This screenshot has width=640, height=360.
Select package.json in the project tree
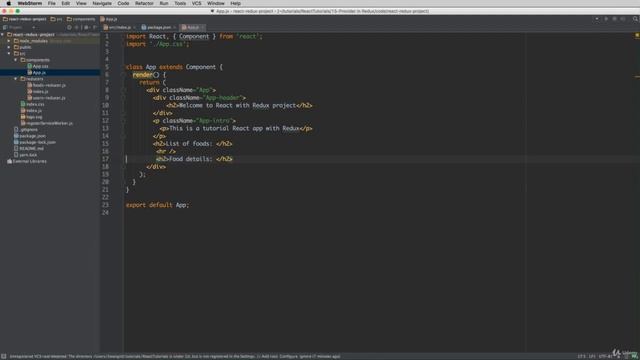pos(30,136)
